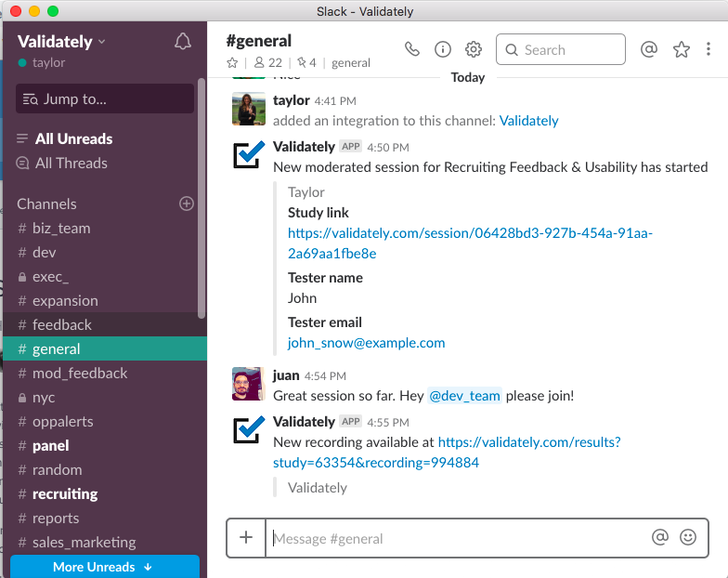
Task: Open the unread recruiting channel
Action: coord(105,494)
